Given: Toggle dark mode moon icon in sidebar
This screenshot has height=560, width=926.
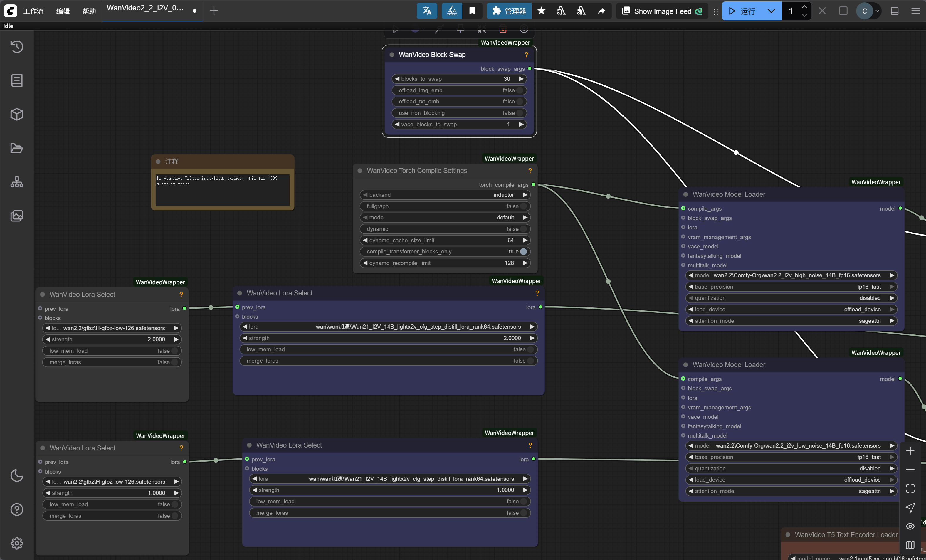Looking at the screenshot, I should (x=16, y=475).
